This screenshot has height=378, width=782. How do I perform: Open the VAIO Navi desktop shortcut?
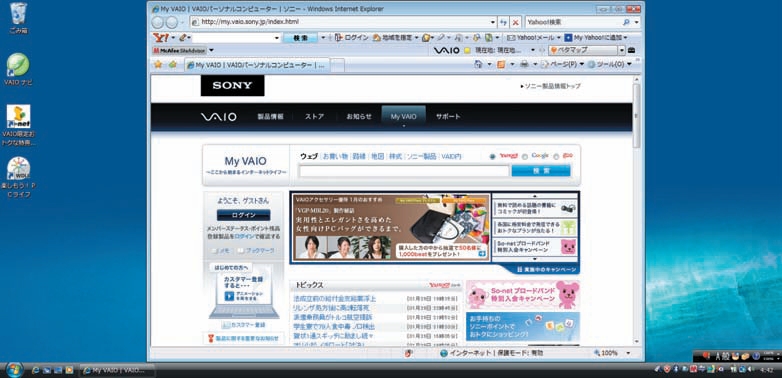click(x=18, y=69)
